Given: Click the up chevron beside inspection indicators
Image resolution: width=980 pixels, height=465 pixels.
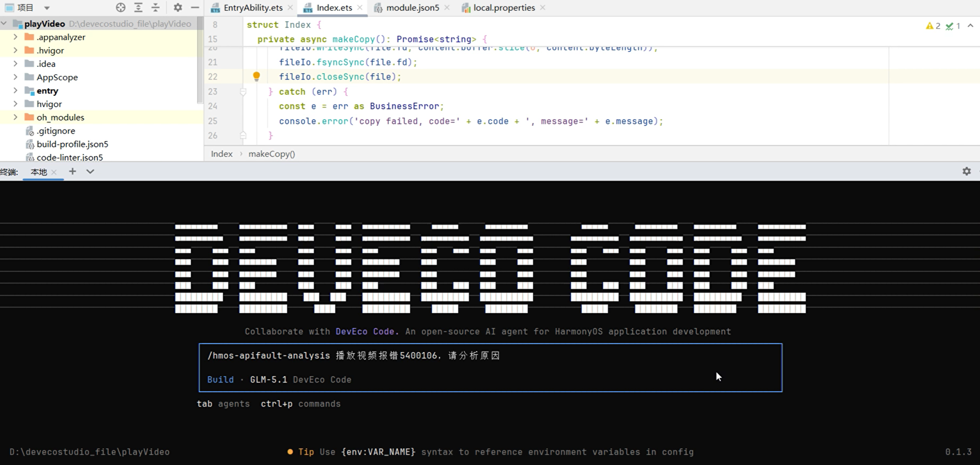Looking at the screenshot, I should pos(970,26).
